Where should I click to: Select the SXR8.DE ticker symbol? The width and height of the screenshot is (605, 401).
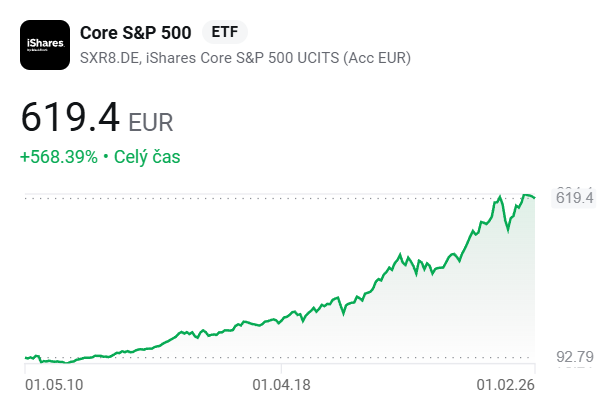108,57
